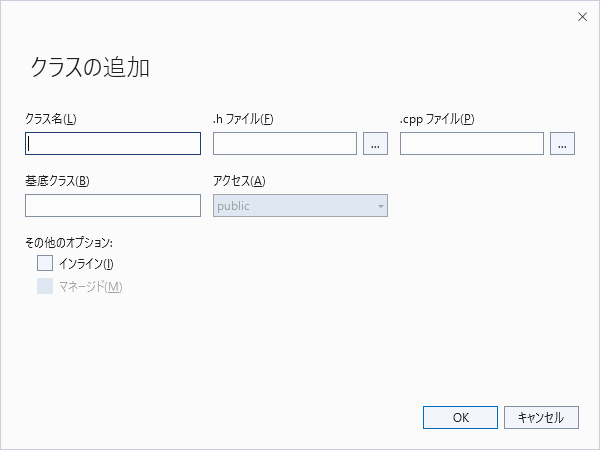Click the 基底クラス(B) label

[x=58, y=181]
